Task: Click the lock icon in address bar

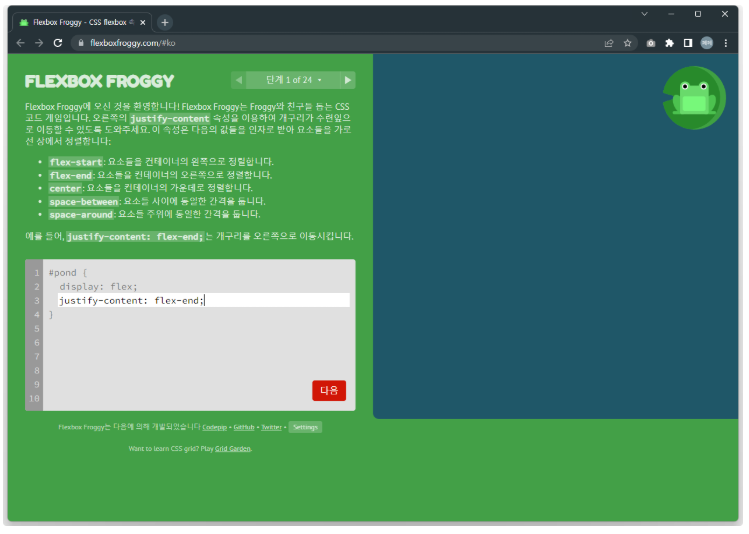Action: (81, 43)
